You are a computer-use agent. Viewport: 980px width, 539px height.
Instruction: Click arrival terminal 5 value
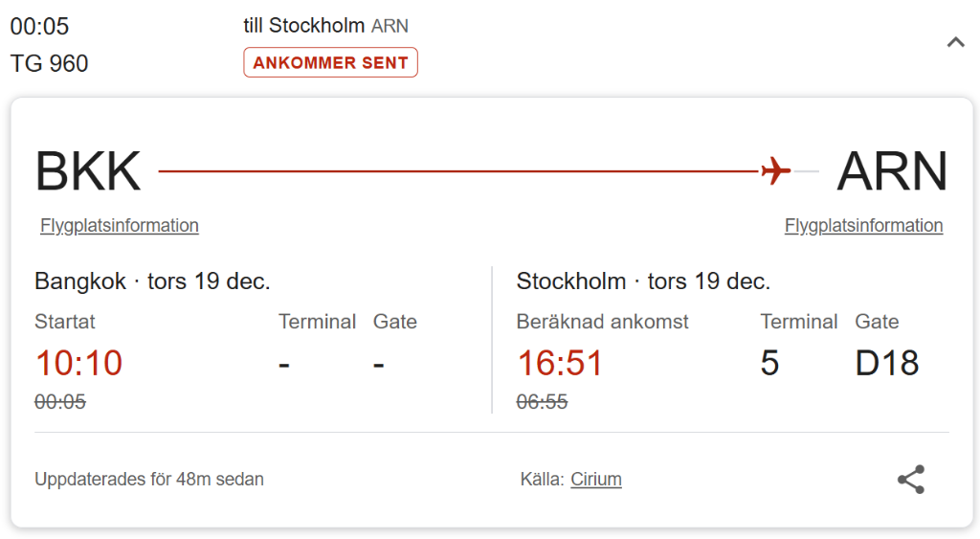(x=770, y=363)
